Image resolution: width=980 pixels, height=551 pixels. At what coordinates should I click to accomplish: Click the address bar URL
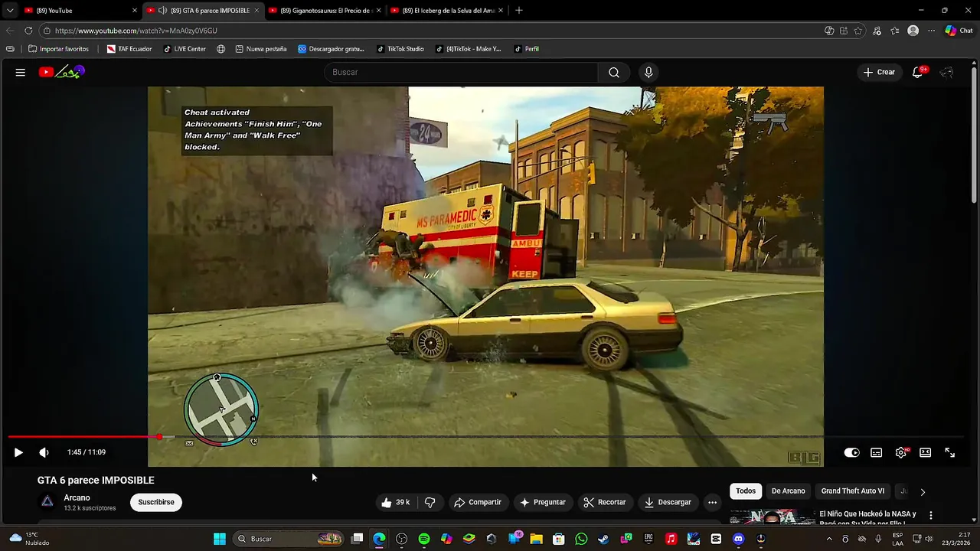(x=136, y=31)
